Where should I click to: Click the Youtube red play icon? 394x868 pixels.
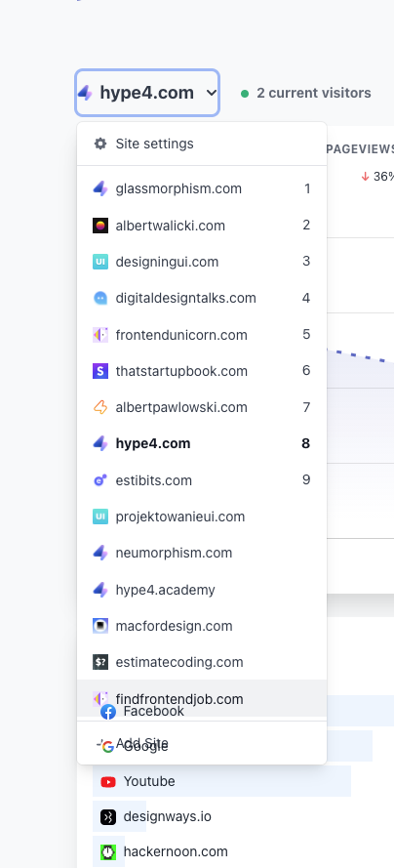coord(108,782)
